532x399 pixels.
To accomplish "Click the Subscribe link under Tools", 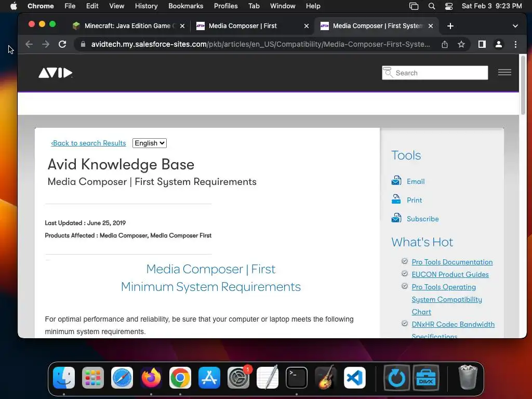I will [x=423, y=219].
